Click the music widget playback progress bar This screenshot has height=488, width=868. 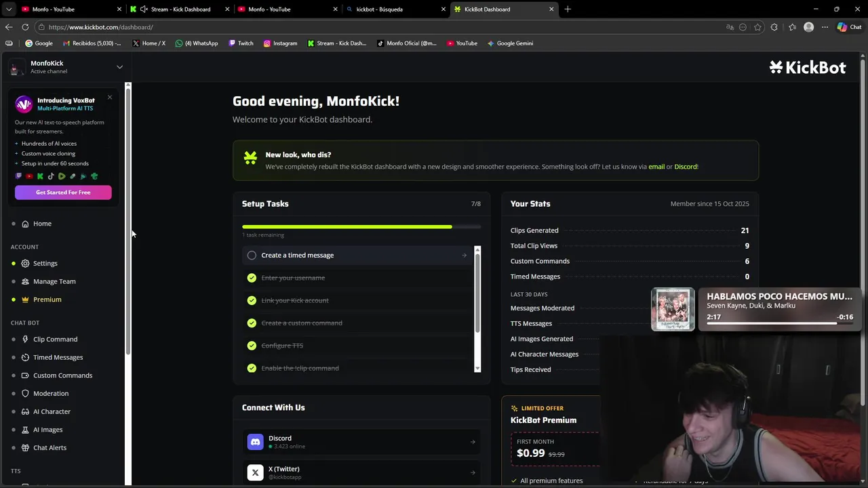779,324
